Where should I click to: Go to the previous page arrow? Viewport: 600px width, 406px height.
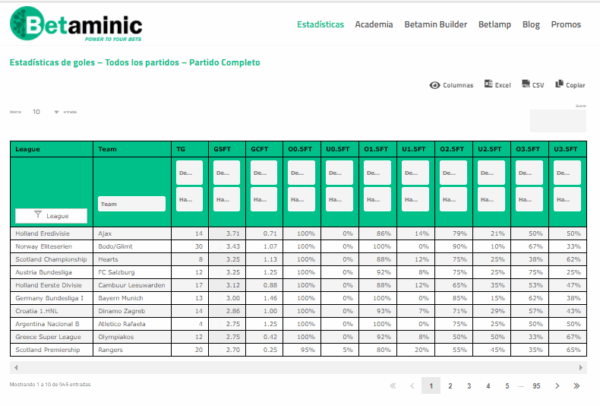(x=412, y=386)
